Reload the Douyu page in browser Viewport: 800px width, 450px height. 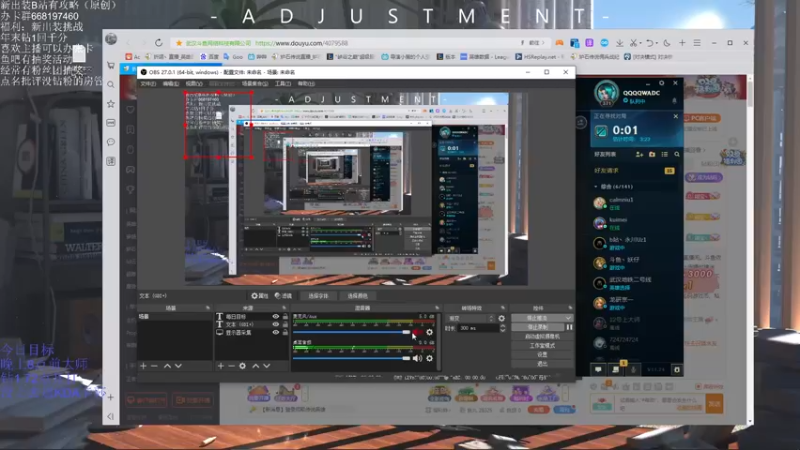tap(159, 43)
